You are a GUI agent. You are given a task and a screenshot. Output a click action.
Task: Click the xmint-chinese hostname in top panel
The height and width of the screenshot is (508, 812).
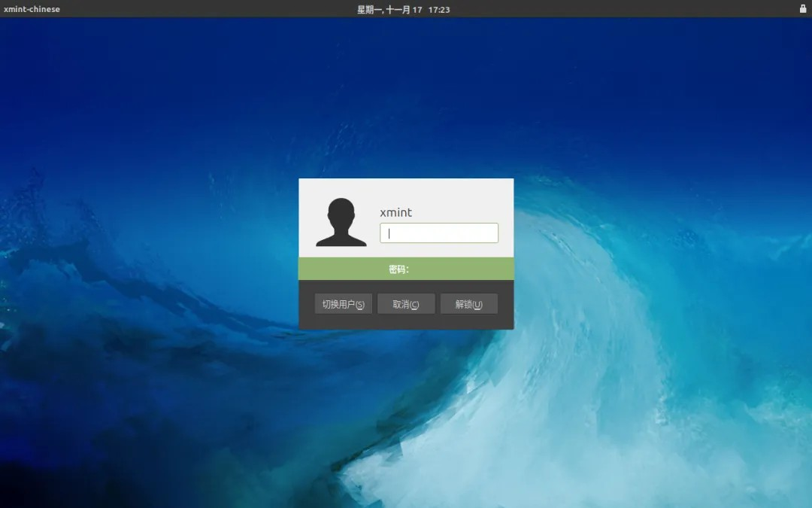(x=32, y=9)
